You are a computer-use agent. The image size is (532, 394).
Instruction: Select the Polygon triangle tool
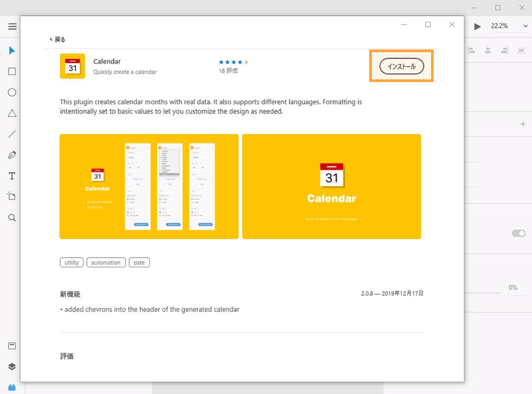click(x=12, y=114)
